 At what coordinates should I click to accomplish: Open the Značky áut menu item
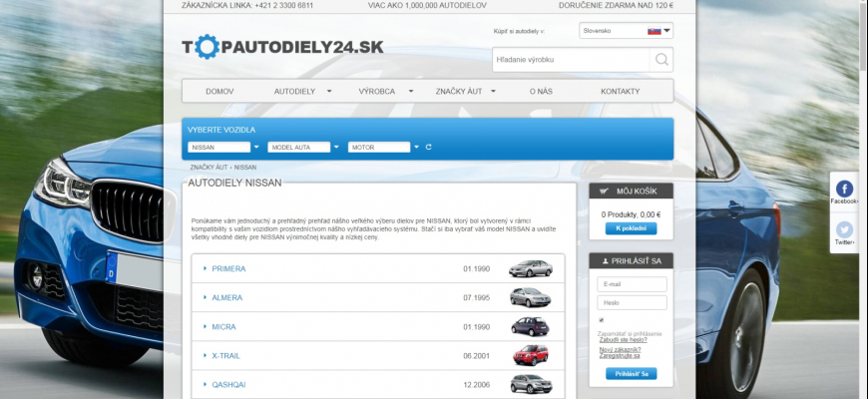click(459, 92)
